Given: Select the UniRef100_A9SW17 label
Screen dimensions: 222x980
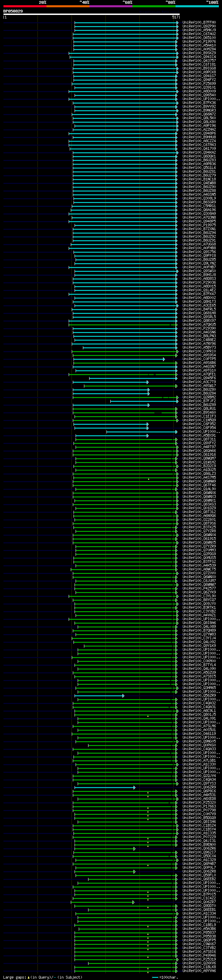Looking at the screenshot, I should pos(199,386).
